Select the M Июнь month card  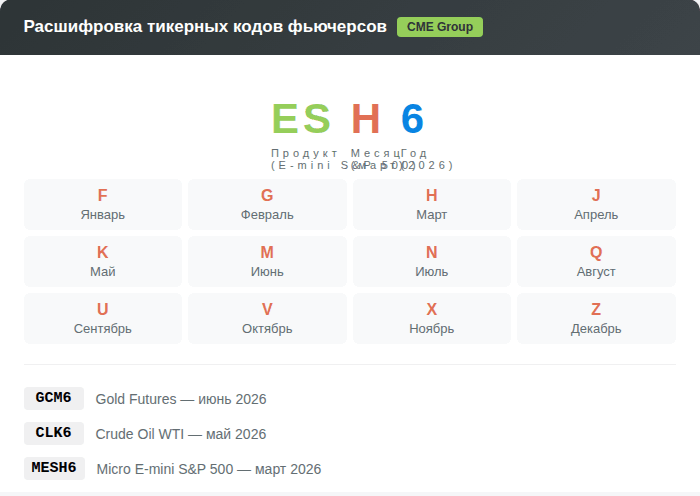pos(267,261)
